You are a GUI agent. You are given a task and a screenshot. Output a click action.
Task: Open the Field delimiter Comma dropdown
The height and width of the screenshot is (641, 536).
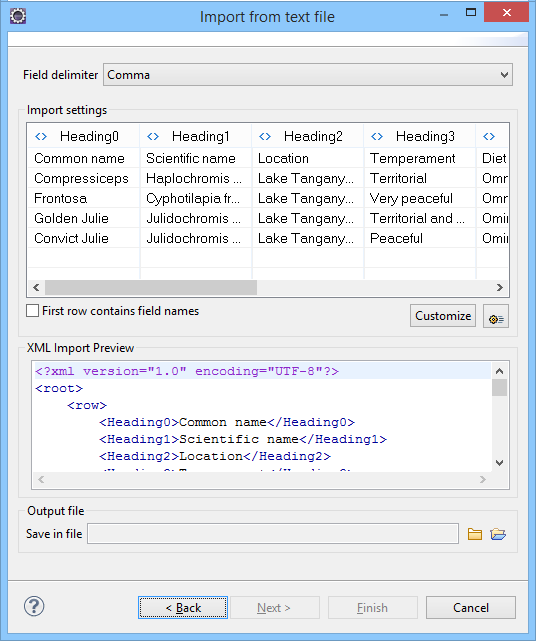tap(308, 75)
